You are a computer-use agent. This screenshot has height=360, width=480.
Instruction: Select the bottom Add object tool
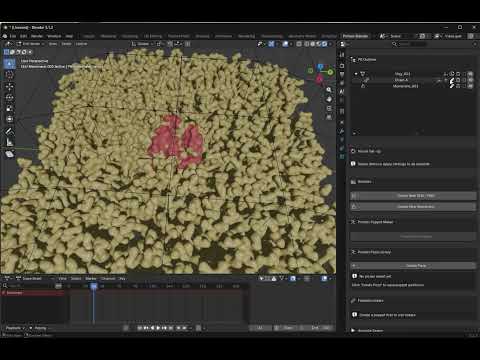pyautogui.click(x=9, y=154)
